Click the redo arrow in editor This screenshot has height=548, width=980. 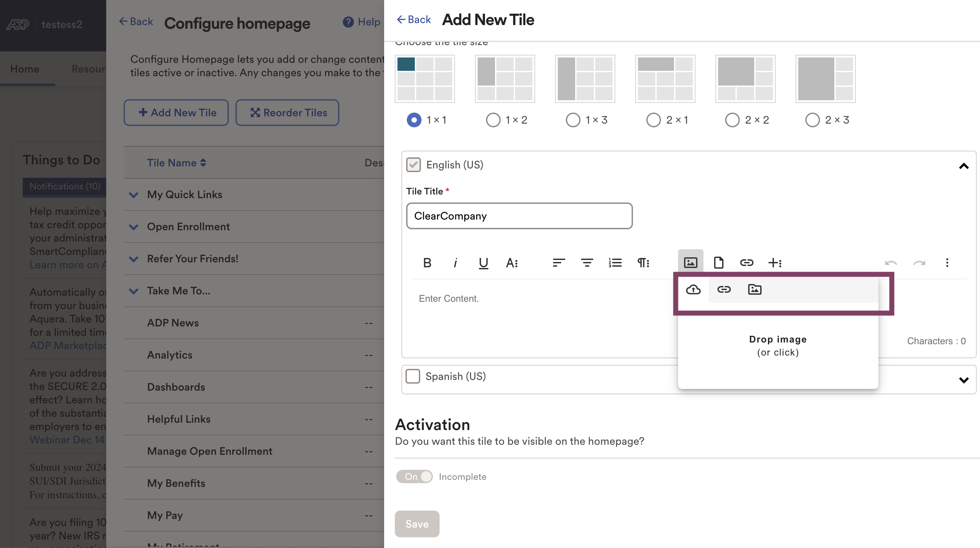point(919,263)
